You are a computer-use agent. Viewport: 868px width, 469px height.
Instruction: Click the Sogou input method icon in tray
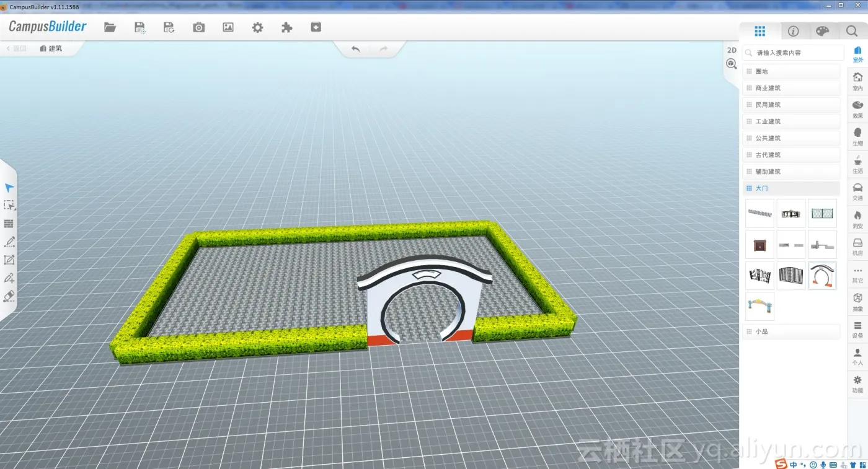(x=781, y=464)
